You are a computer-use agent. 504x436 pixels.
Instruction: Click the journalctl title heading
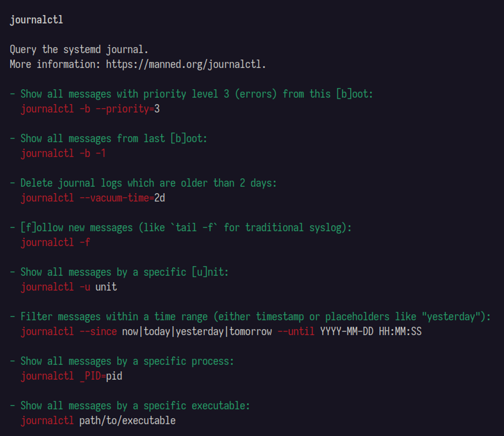click(36, 20)
